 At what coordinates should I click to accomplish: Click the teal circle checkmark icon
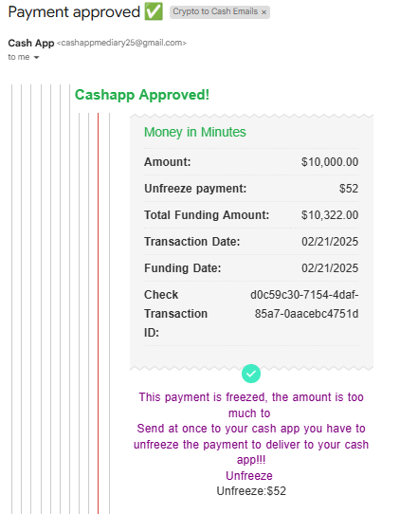click(251, 374)
